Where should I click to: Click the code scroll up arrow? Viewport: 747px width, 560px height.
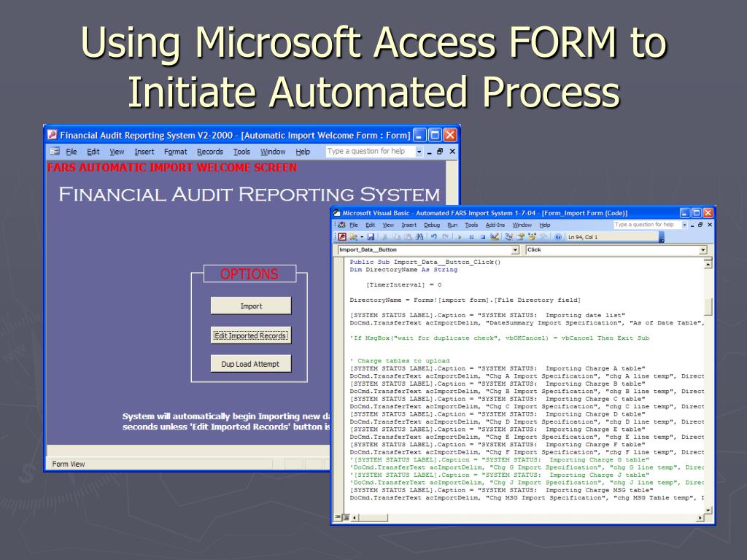click(708, 263)
